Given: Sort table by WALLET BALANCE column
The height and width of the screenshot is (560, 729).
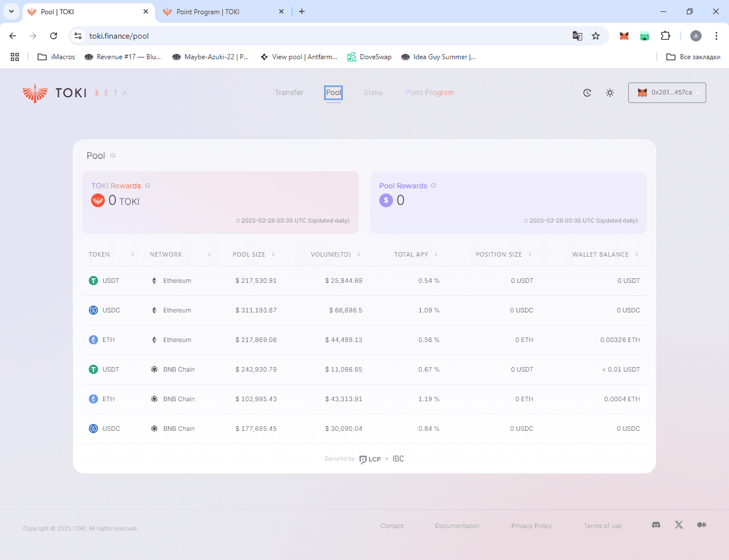Looking at the screenshot, I should [605, 254].
